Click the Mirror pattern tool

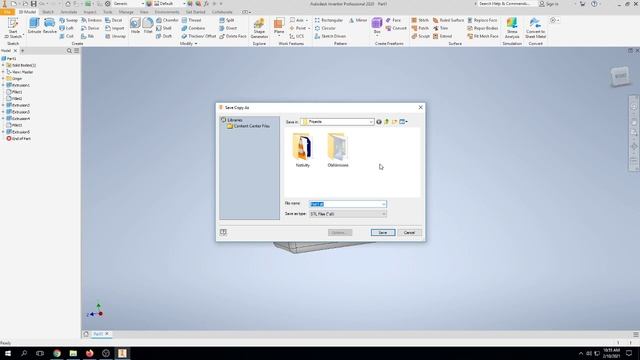[358, 20]
